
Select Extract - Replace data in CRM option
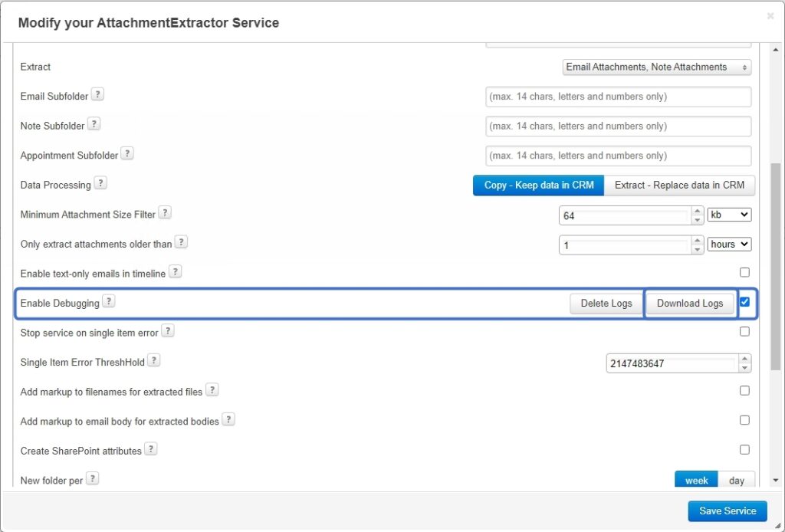pos(679,186)
